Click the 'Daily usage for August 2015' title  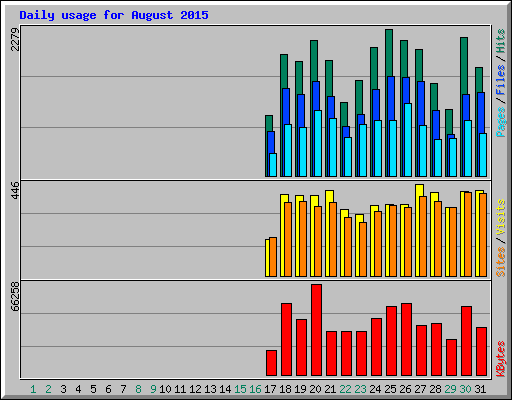pyautogui.click(x=114, y=15)
